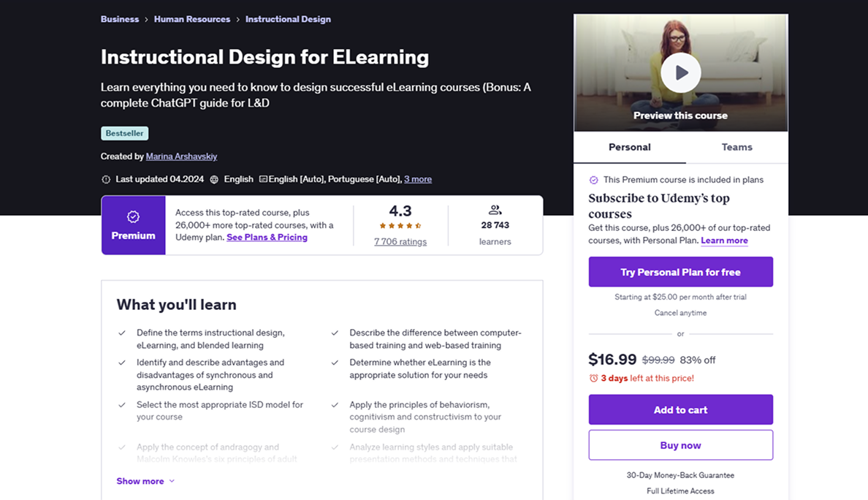Open the Business breadcrumb link

120,19
